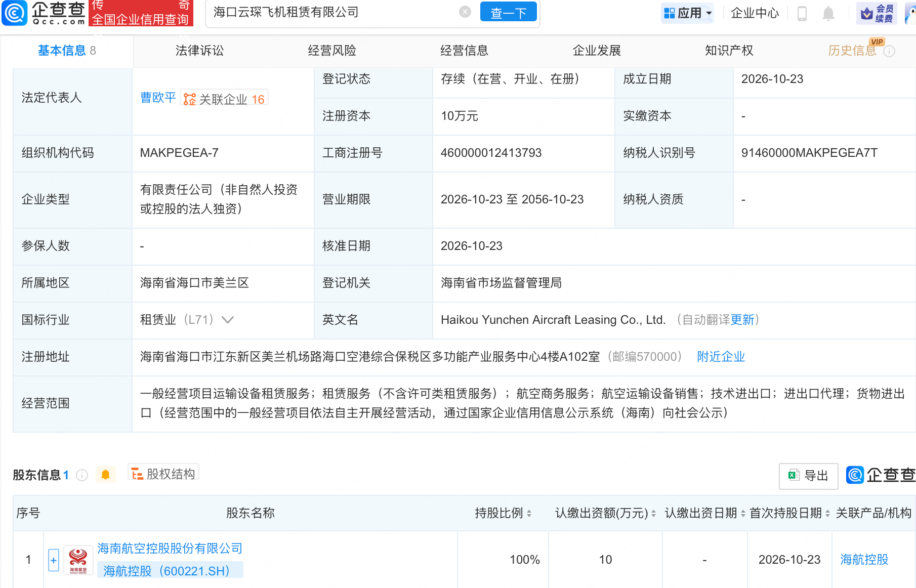The image size is (916, 588).
Task: Open the Qcc.com home logo
Action: click(x=44, y=13)
